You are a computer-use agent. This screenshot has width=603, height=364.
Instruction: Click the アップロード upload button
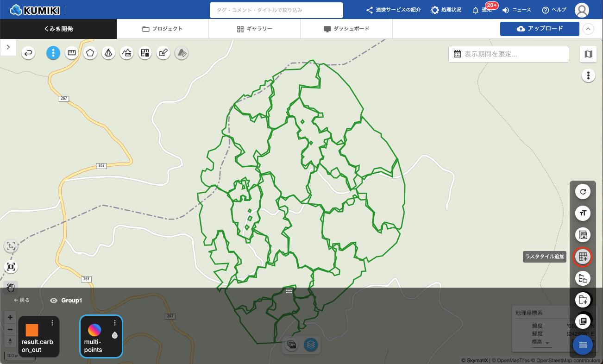540,29
